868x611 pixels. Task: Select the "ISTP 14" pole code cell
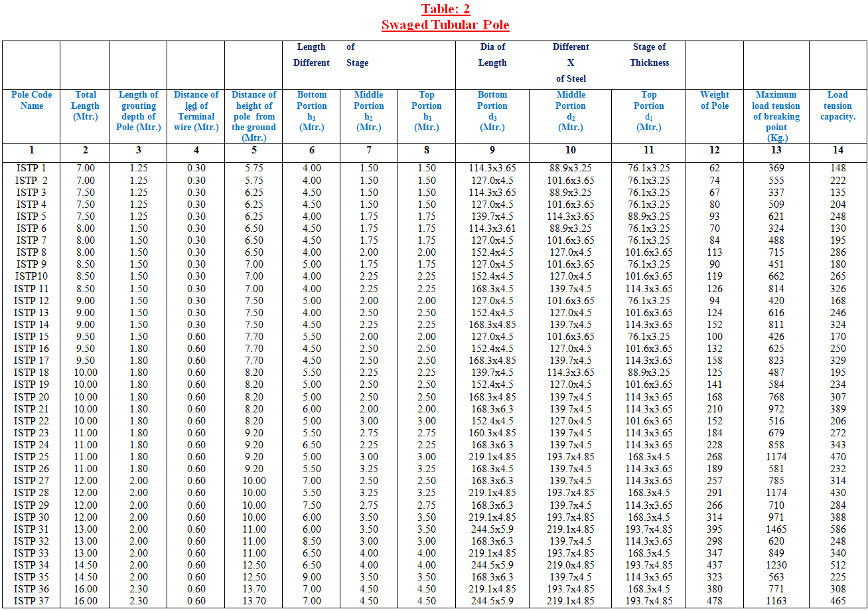point(31,325)
